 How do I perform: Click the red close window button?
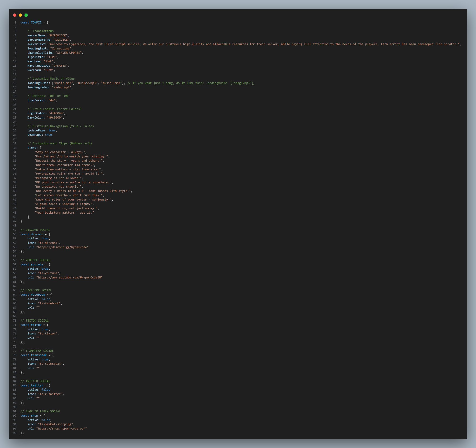point(15,15)
